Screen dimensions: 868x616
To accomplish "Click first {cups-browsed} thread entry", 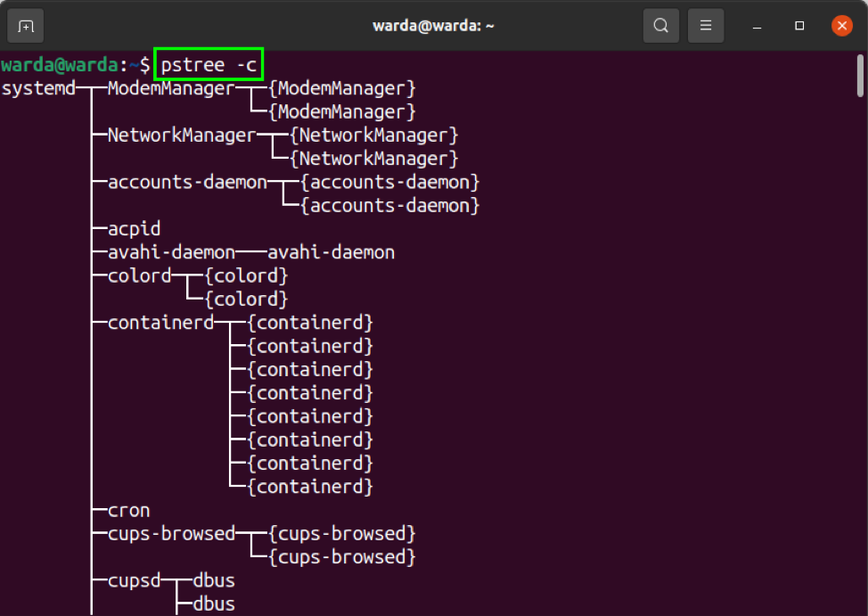I will pos(341,534).
